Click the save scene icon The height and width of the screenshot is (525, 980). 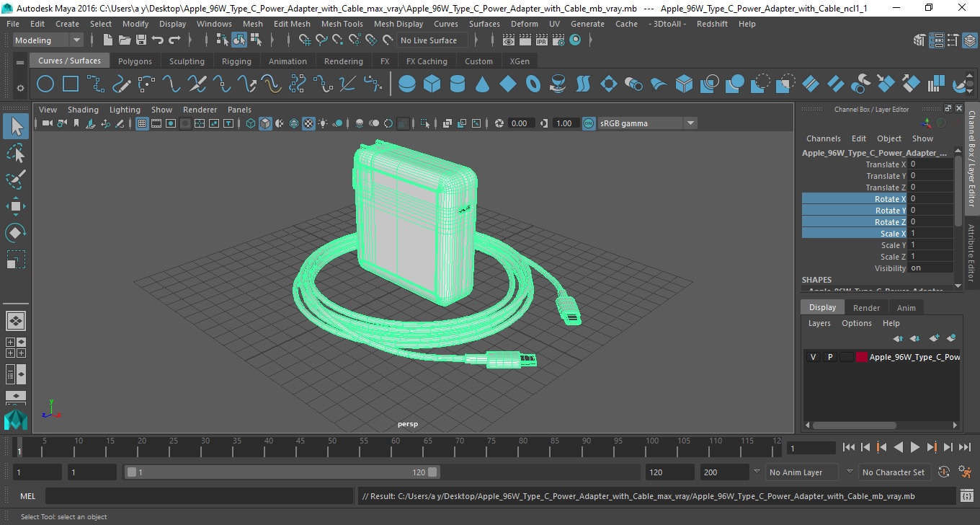pos(141,40)
